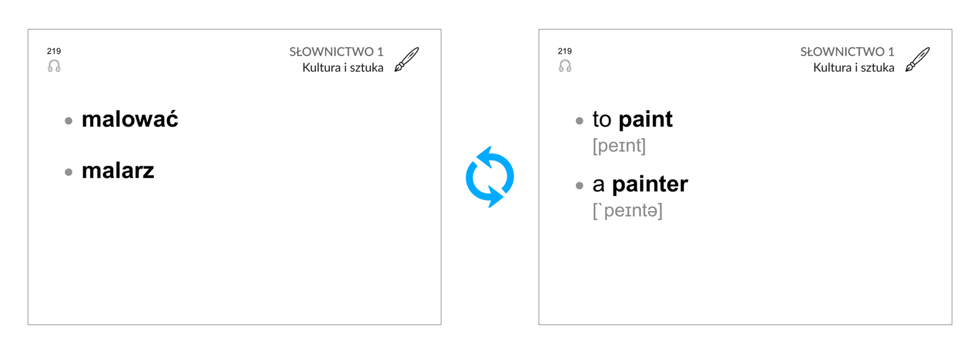This screenshot has width=980, height=354.
Task: Click 'Kultura i sztuka' on left card
Action: tap(343, 68)
